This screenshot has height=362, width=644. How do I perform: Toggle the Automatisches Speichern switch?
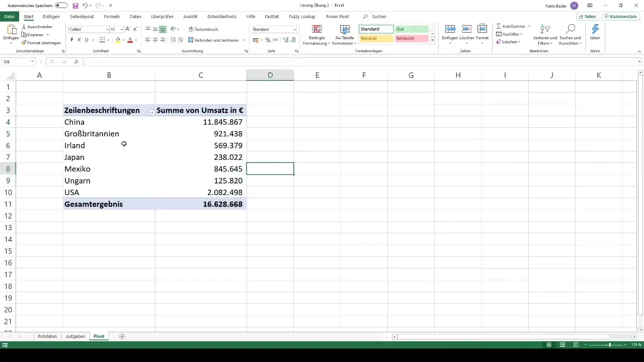click(x=61, y=6)
